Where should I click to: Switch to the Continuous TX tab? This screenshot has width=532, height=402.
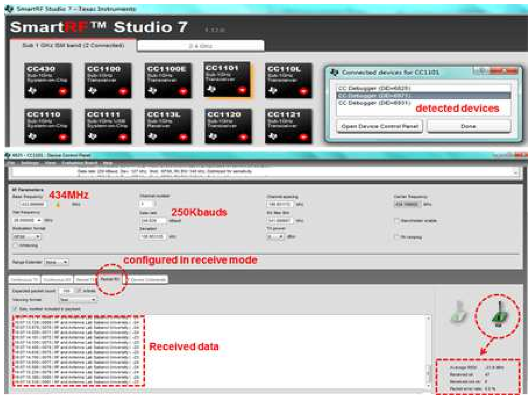coord(24,279)
